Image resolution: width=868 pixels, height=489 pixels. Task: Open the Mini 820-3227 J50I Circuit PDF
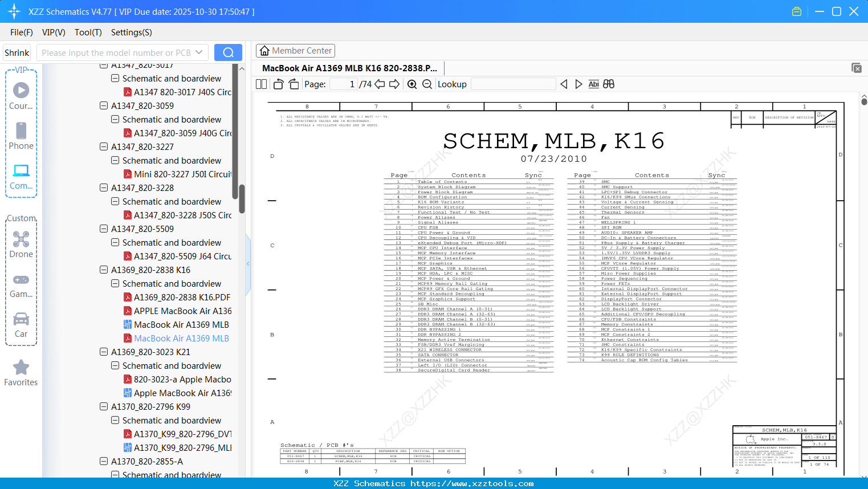183,174
